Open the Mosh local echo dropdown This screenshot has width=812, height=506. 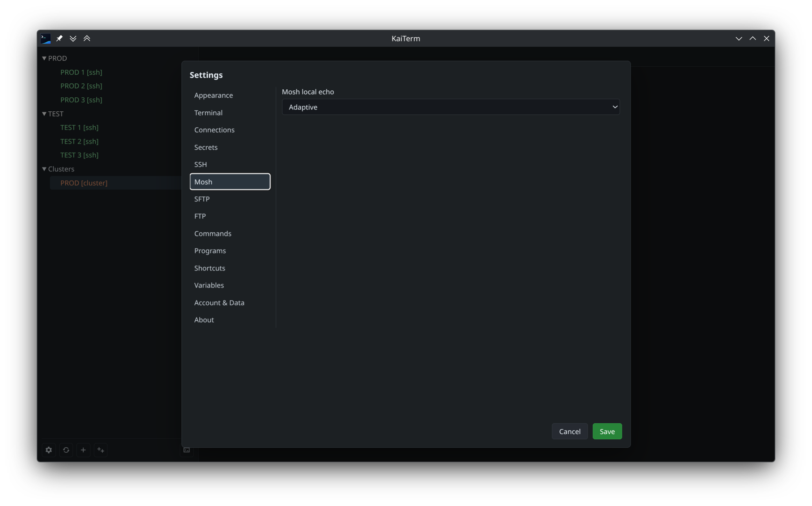(x=450, y=107)
